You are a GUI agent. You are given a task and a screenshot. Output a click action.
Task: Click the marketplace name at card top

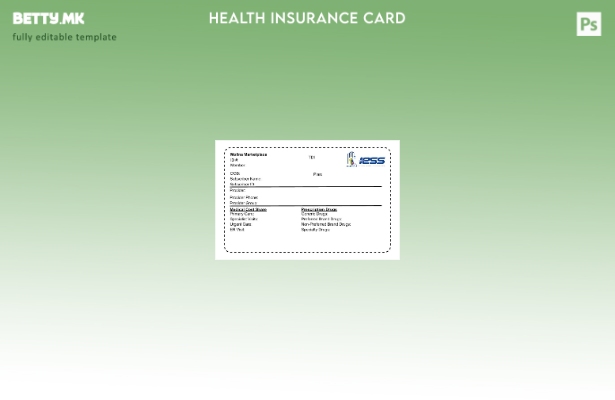click(248, 155)
